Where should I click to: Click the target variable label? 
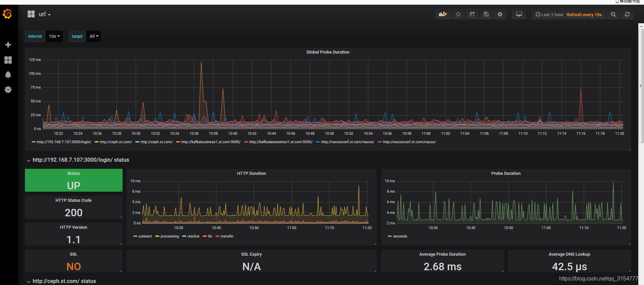(77, 36)
